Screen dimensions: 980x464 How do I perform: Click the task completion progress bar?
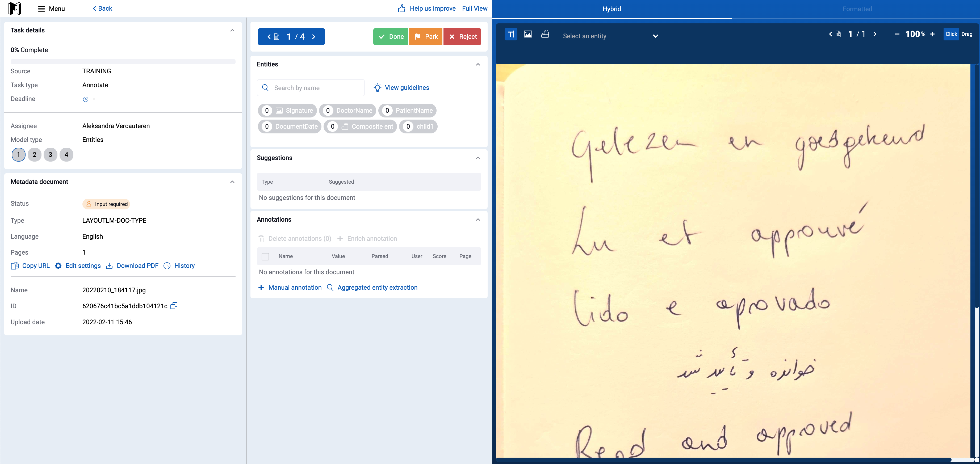[x=123, y=61]
